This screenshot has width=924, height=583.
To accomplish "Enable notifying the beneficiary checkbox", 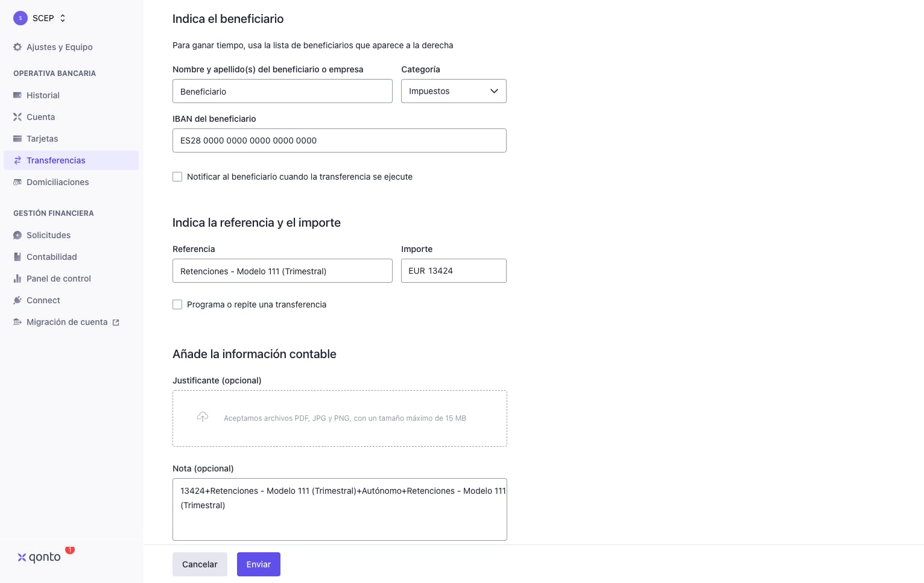I will point(177,177).
